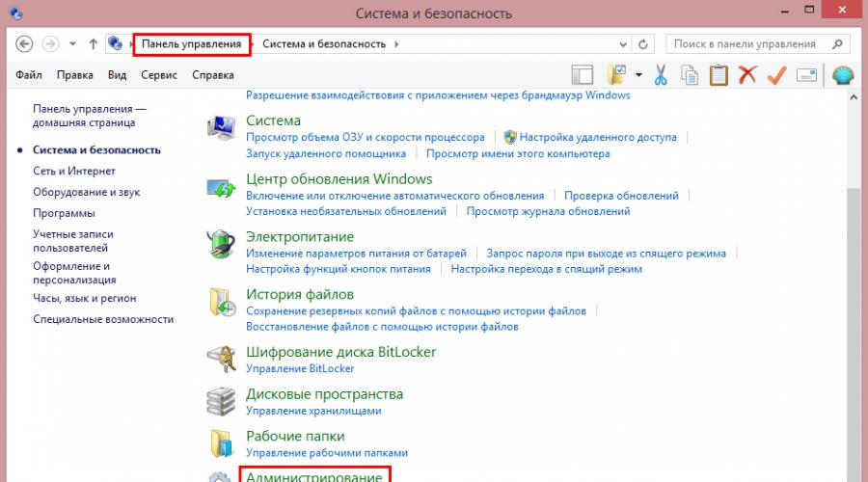868x482 pixels.
Task: Select Оборудование и звук in sidebar
Action: click(87, 192)
